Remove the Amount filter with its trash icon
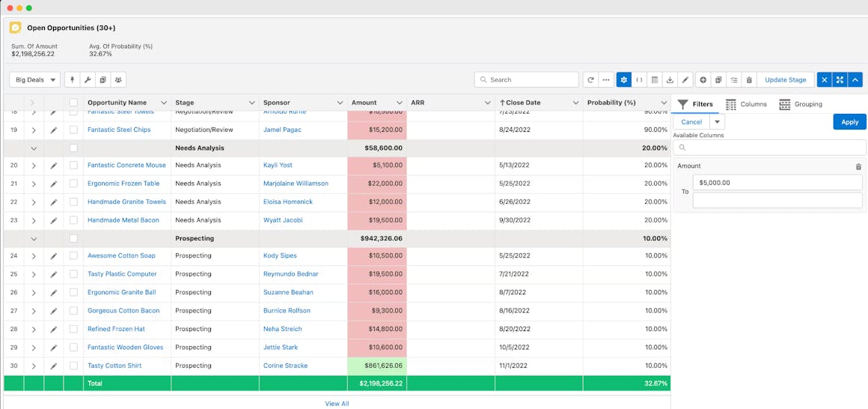Viewport: 868px width, 409px height. click(858, 166)
